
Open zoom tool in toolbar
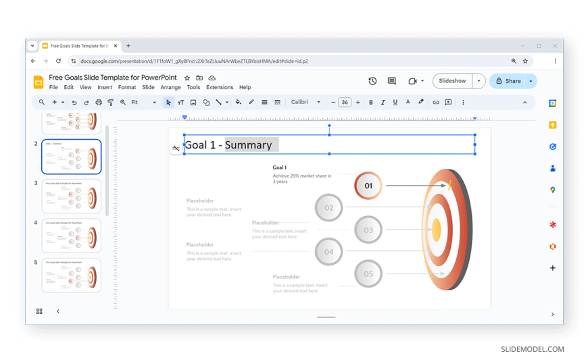[x=122, y=102]
